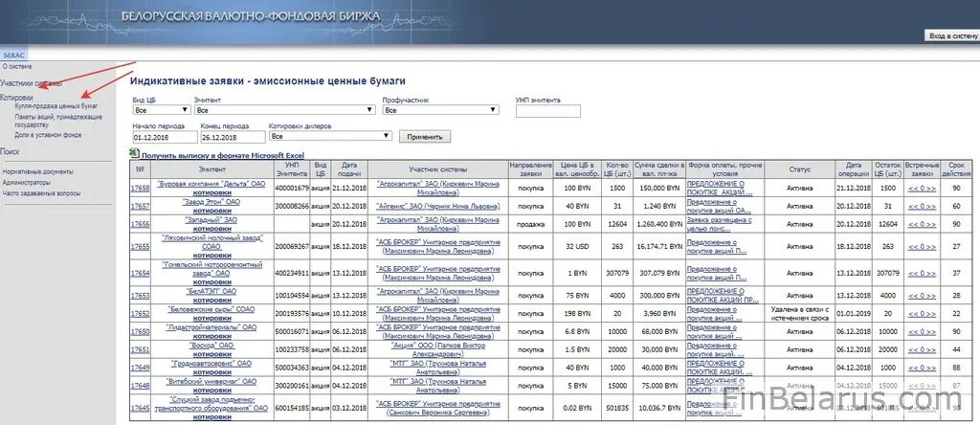Open order number 17653
Screen dimensions: 980x425
pyautogui.click(x=140, y=296)
